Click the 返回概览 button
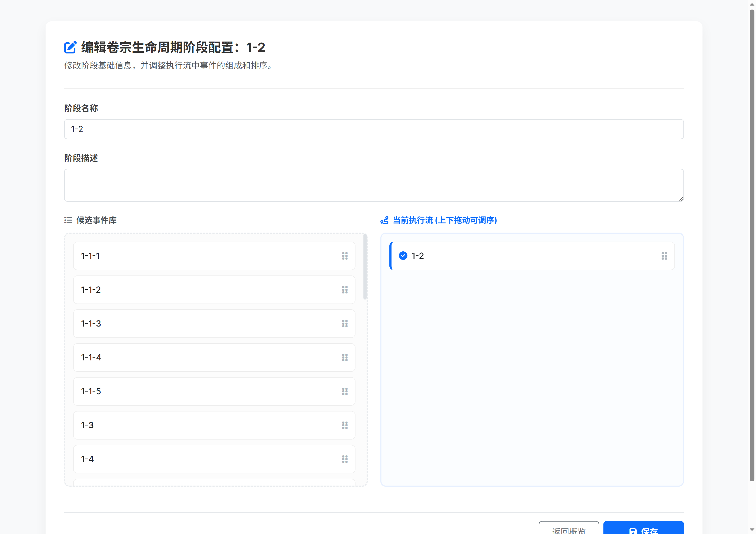Viewport: 756px width, 534px height. (569, 528)
